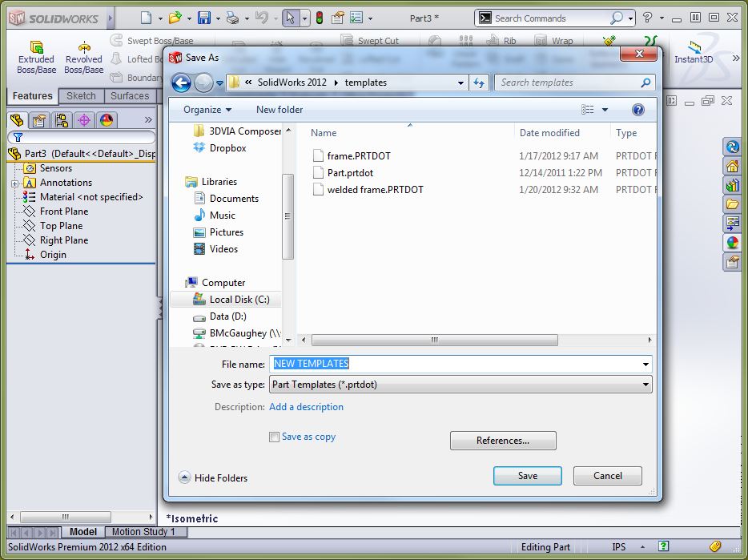
Task: Click the File name input field
Action: pos(460,364)
